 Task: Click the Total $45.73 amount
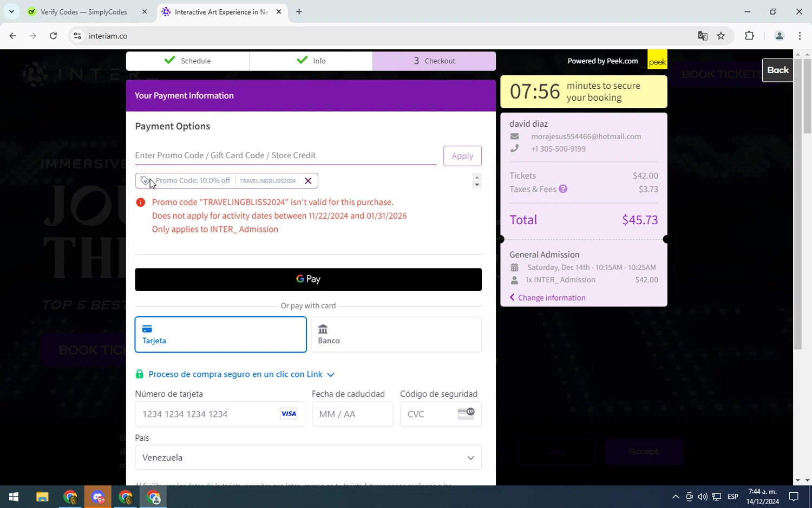click(x=640, y=220)
